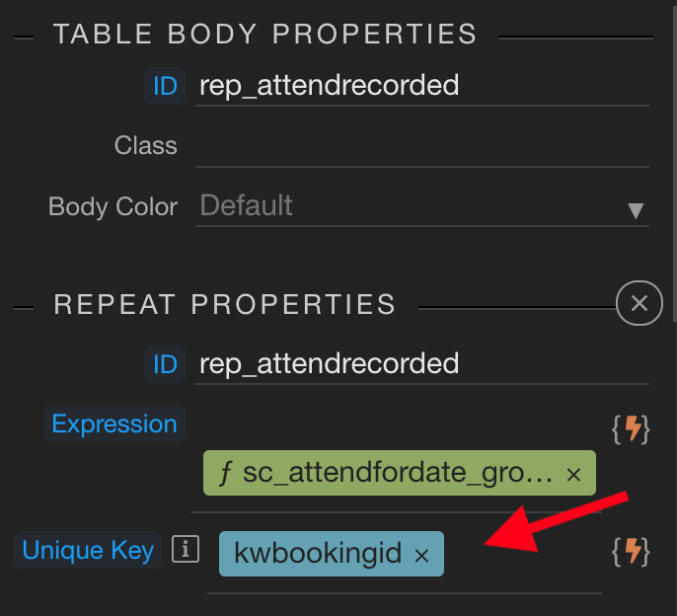Screen dimensions: 677x616
Task: Click the Unique Key label
Action: pyautogui.click(x=88, y=551)
